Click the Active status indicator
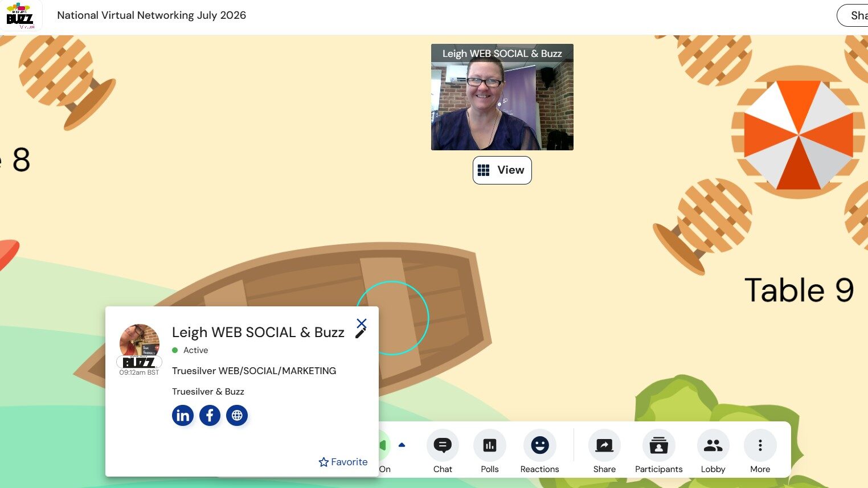This screenshot has height=488, width=868. 190,350
